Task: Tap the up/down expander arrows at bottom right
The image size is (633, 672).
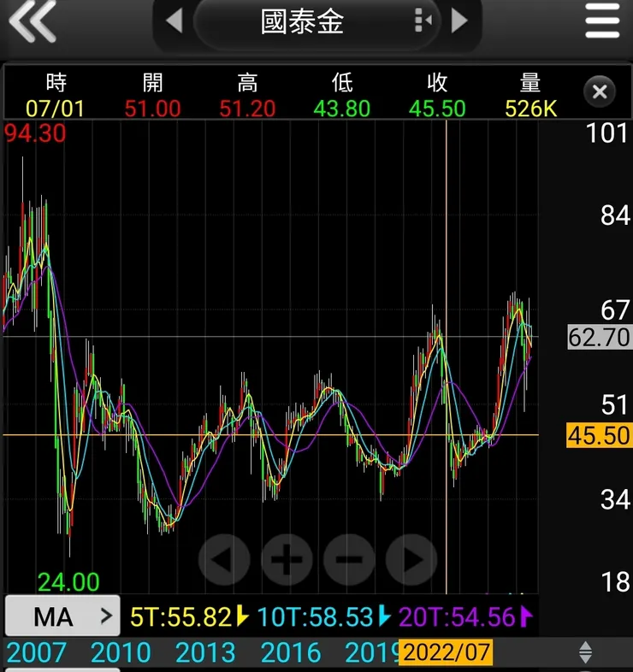Action: click(585, 652)
